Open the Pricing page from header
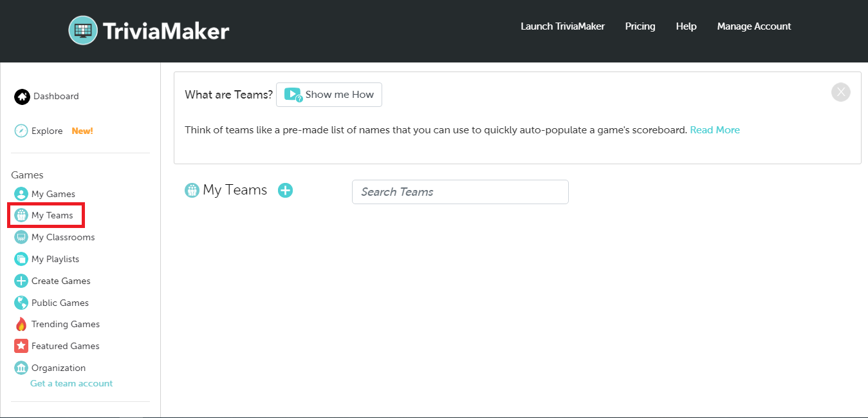This screenshot has height=418, width=868. [x=640, y=26]
